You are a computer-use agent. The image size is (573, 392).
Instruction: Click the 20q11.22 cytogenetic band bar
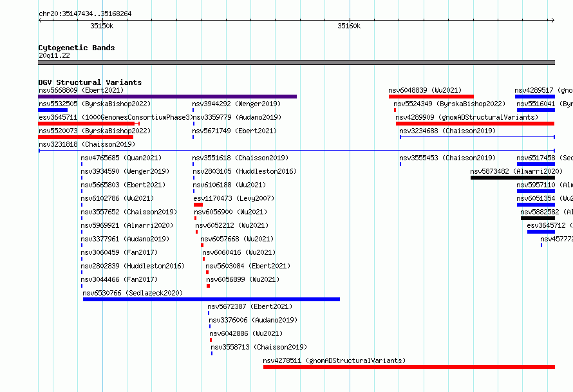pyautogui.click(x=296, y=62)
